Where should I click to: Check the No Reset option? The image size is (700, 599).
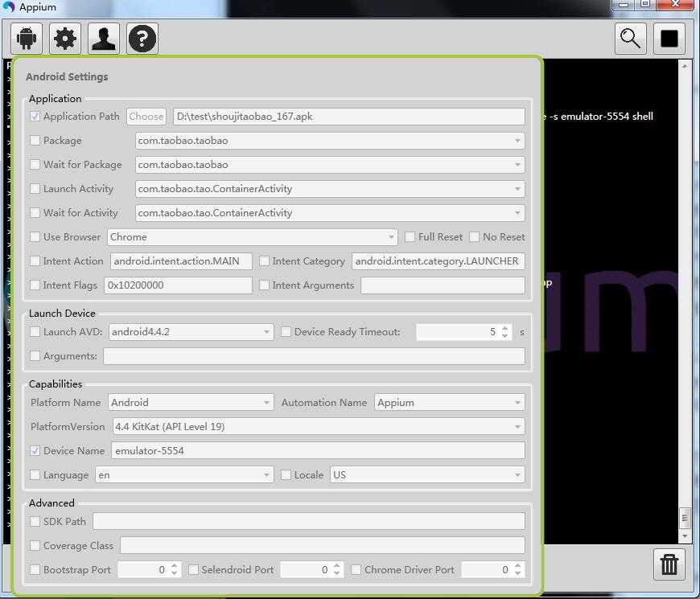click(475, 237)
